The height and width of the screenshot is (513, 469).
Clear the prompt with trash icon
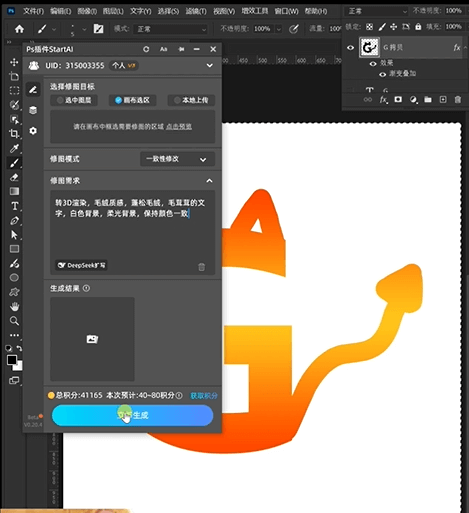click(201, 267)
